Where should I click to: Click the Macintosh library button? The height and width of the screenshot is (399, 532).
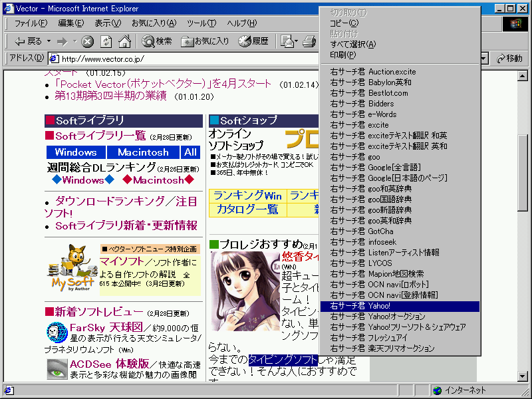point(143,152)
